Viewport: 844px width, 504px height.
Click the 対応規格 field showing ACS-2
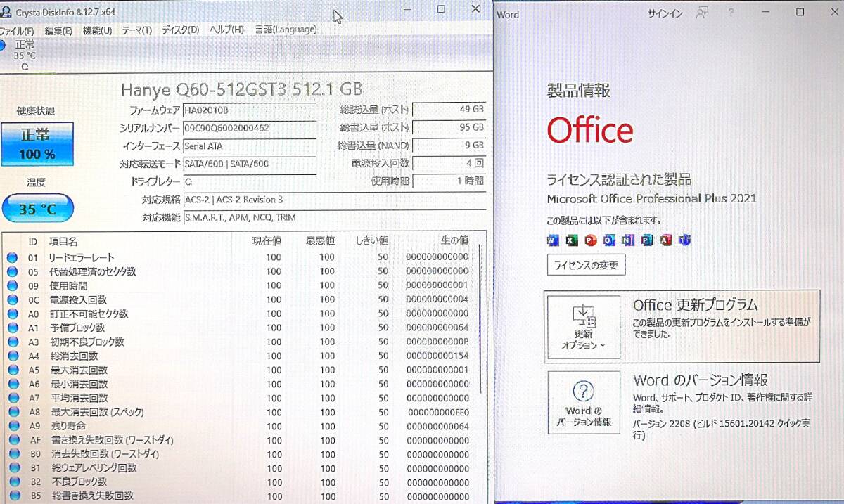(x=334, y=200)
